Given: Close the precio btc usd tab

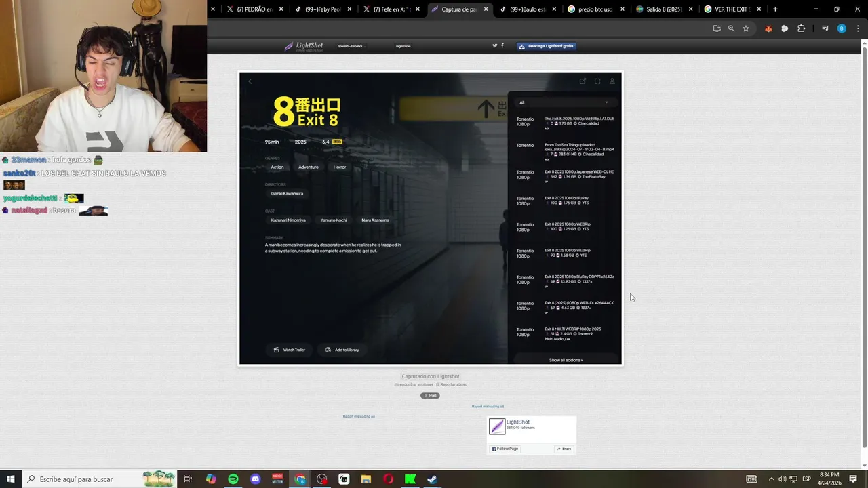Looking at the screenshot, I should [622, 9].
